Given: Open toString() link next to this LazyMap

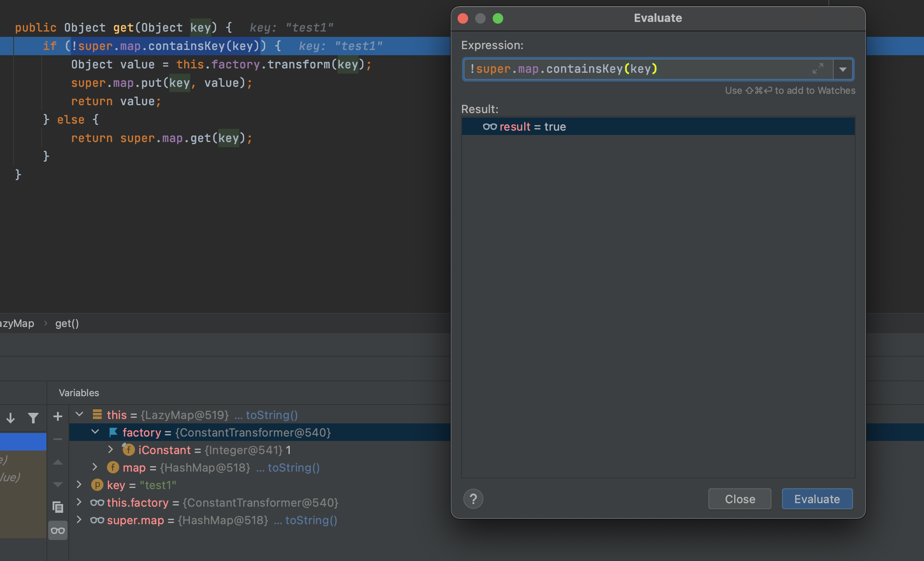Looking at the screenshot, I should (x=272, y=415).
